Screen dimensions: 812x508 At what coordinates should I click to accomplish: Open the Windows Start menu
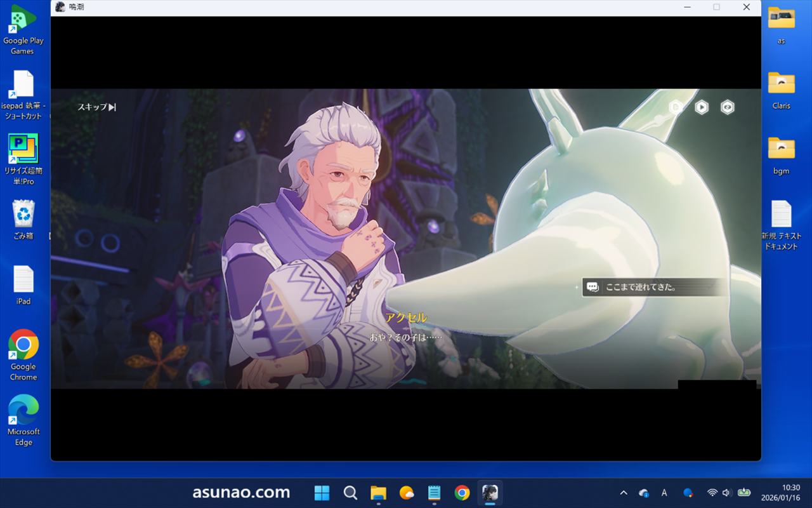coord(322,493)
